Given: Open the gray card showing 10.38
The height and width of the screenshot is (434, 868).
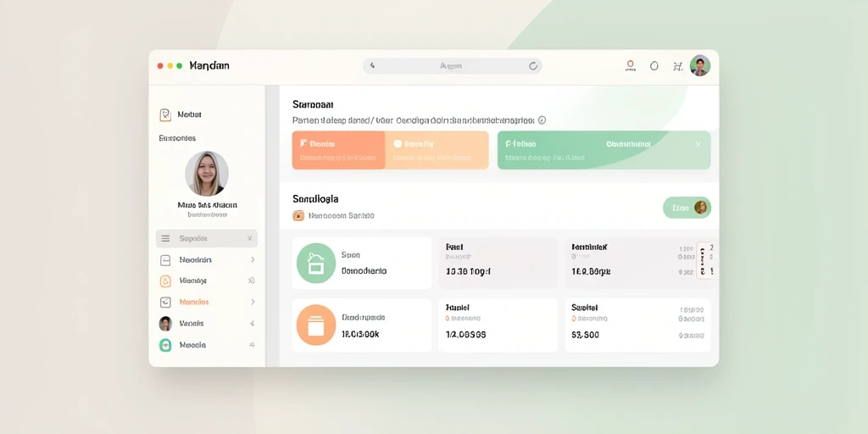Looking at the screenshot, I should 498,263.
